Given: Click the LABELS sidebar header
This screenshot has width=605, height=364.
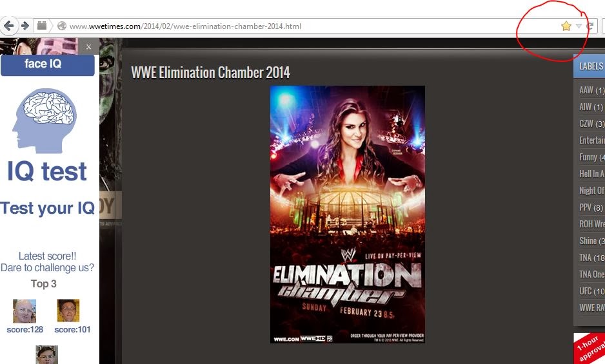Looking at the screenshot, I should pyautogui.click(x=590, y=66).
